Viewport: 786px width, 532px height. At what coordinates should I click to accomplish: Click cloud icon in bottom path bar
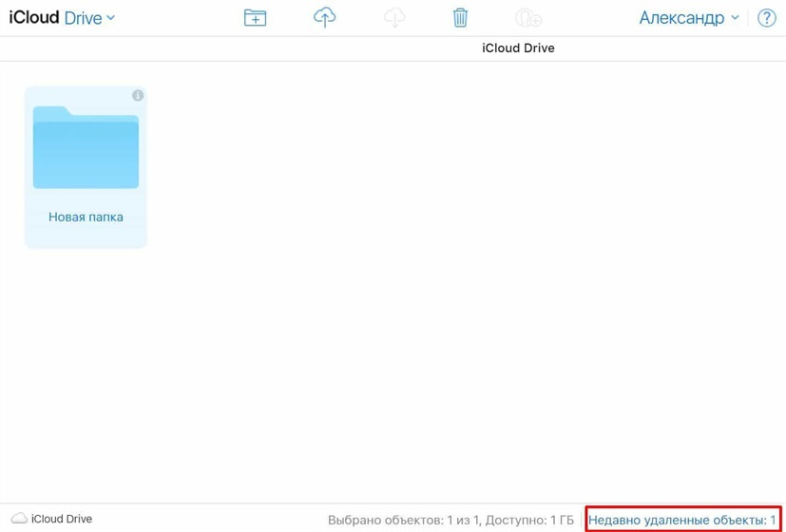(x=19, y=518)
